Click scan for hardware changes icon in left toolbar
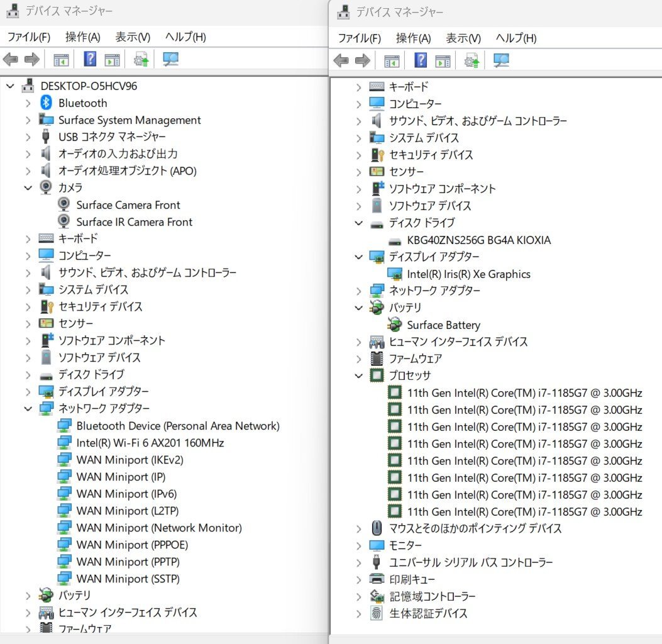 170,60
